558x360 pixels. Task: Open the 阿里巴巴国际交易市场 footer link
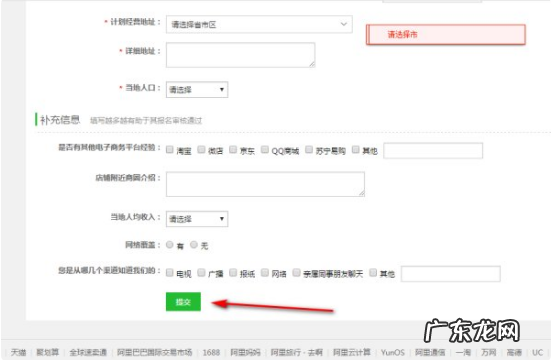pyautogui.click(x=154, y=352)
